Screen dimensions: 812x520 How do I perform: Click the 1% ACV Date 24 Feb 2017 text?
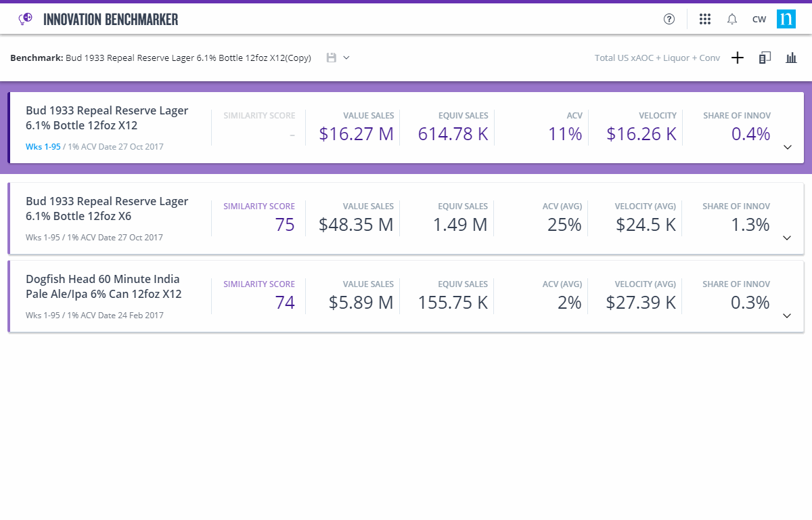tap(116, 316)
